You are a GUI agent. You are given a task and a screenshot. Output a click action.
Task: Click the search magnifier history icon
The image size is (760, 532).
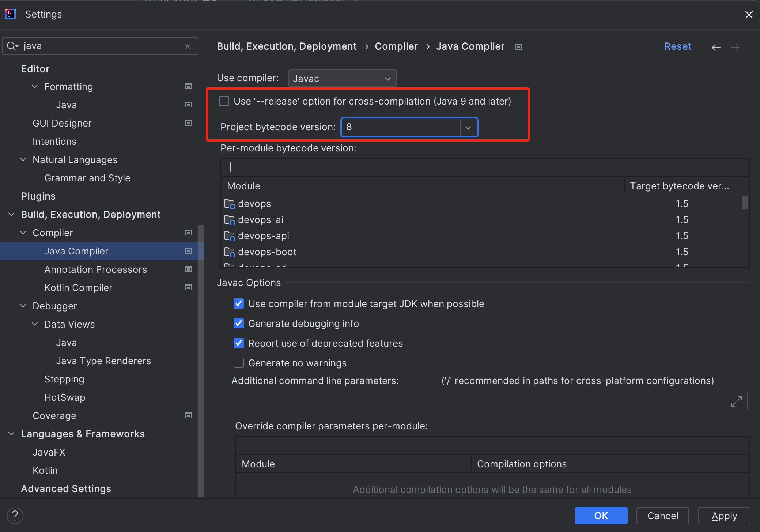click(x=12, y=46)
